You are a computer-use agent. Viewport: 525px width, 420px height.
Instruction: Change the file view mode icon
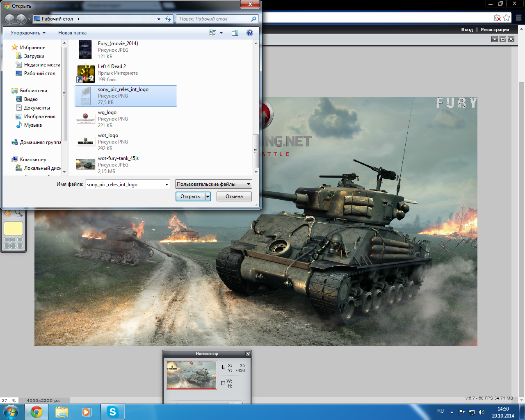[x=212, y=33]
